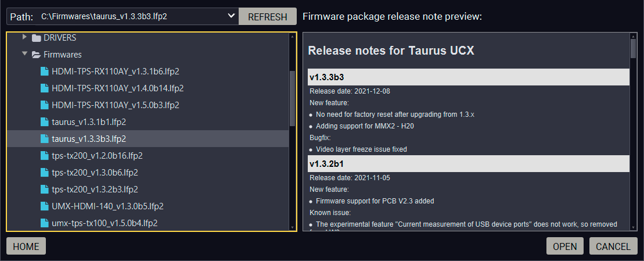Image resolution: width=644 pixels, height=261 pixels.
Task: Click the open Firmwares folder icon
Action: pos(36,55)
